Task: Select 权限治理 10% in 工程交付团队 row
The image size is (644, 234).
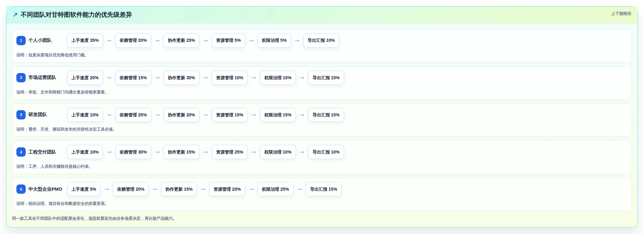Action: click(278, 152)
